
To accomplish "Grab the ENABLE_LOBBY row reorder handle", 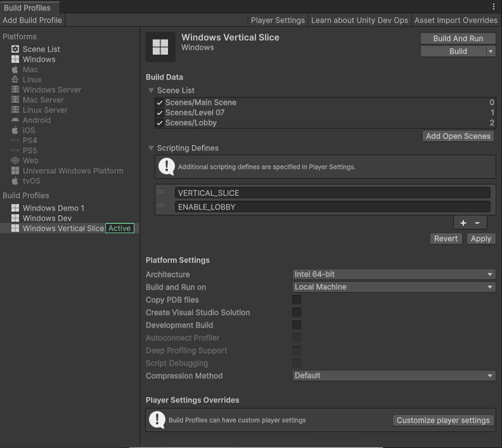I will [161, 206].
